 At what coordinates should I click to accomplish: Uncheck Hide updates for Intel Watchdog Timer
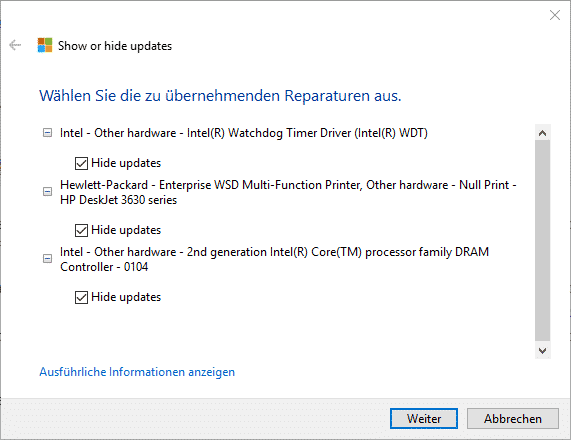(81, 163)
